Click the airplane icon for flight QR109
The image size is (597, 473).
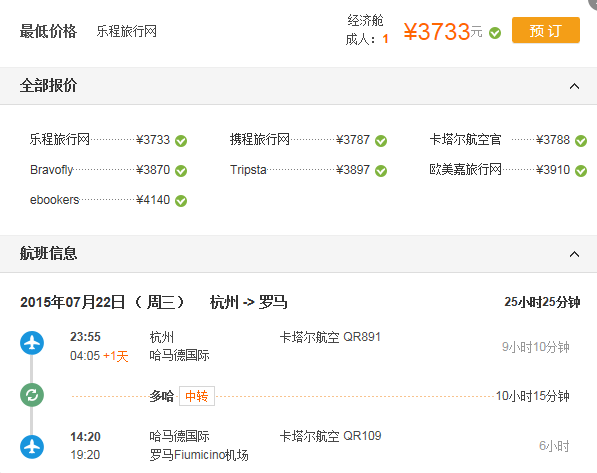[32, 447]
